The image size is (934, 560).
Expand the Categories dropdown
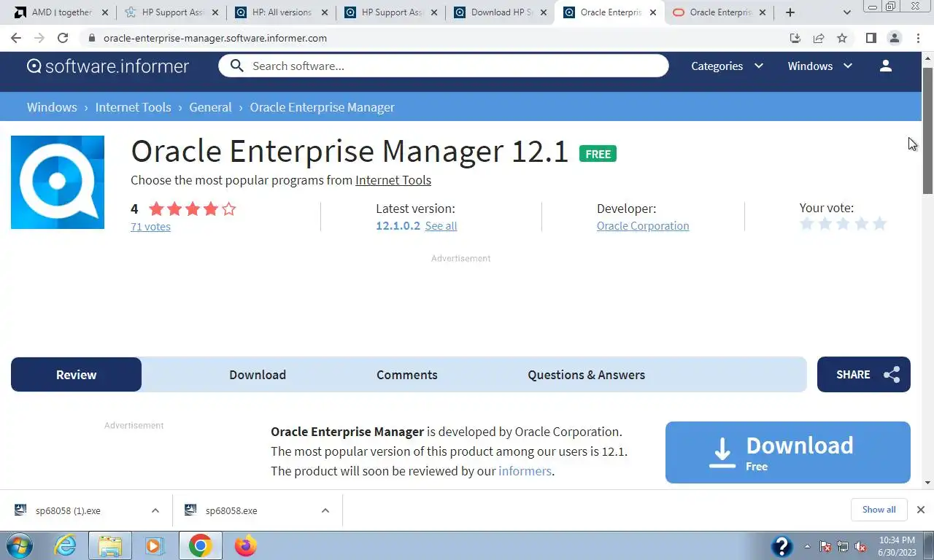click(x=727, y=66)
